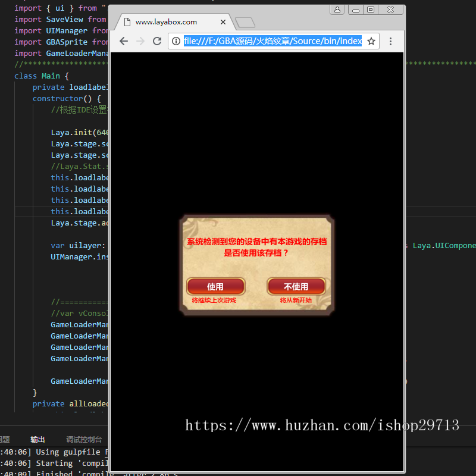
Task: Click the site info icon in address bar
Action: (x=176, y=41)
